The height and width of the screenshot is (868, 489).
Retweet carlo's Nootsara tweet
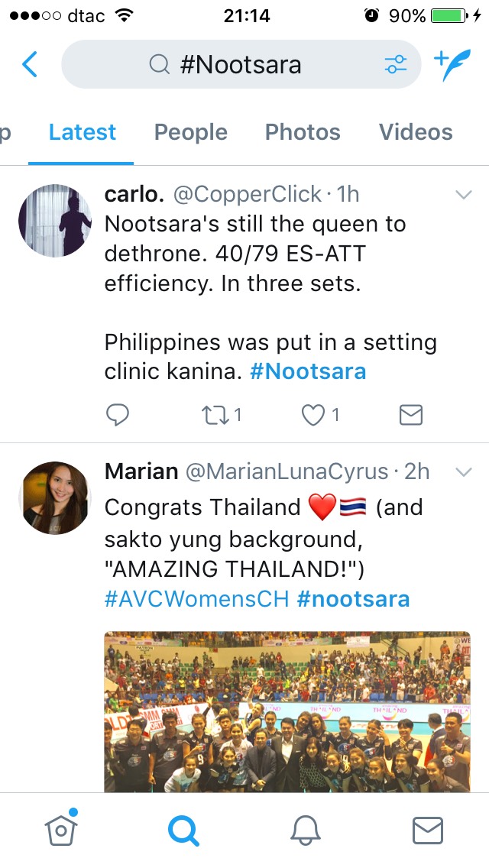[214, 415]
